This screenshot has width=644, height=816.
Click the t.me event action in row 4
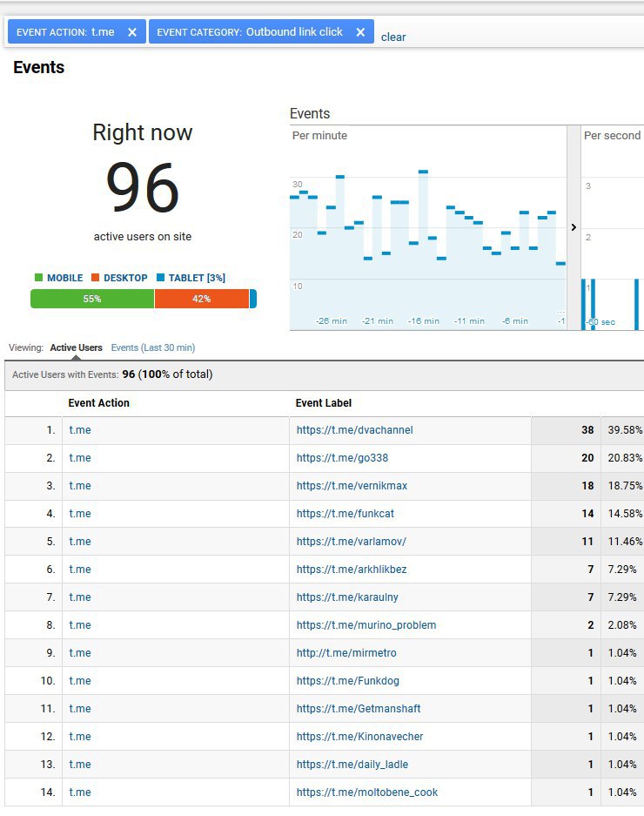[x=79, y=514]
